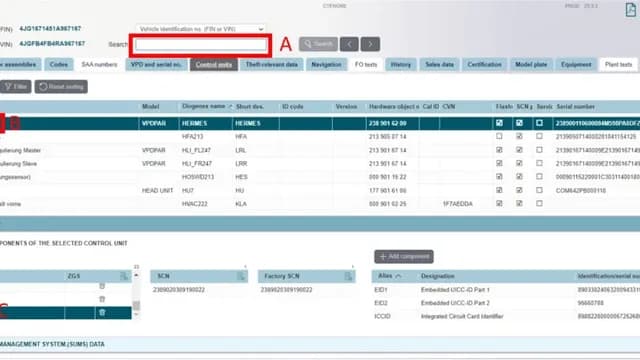Click Add component button
The image size is (640, 360).
point(404,256)
